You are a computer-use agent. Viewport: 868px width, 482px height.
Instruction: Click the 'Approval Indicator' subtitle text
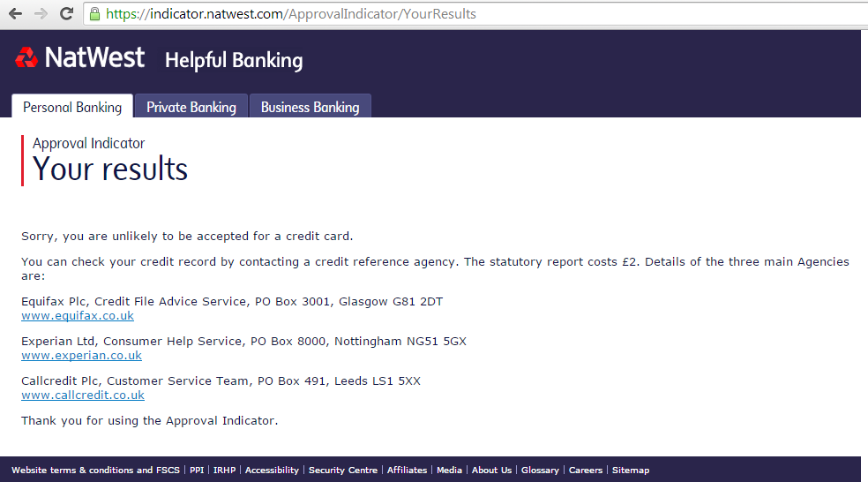coord(88,143)
